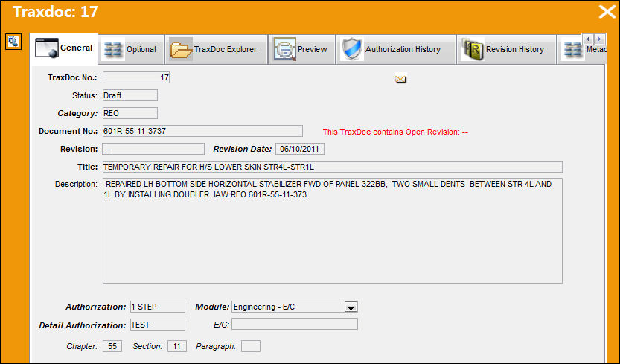Click the empty Paragraph field
Viewport: 620px width, 364px height.
[251, 346]
